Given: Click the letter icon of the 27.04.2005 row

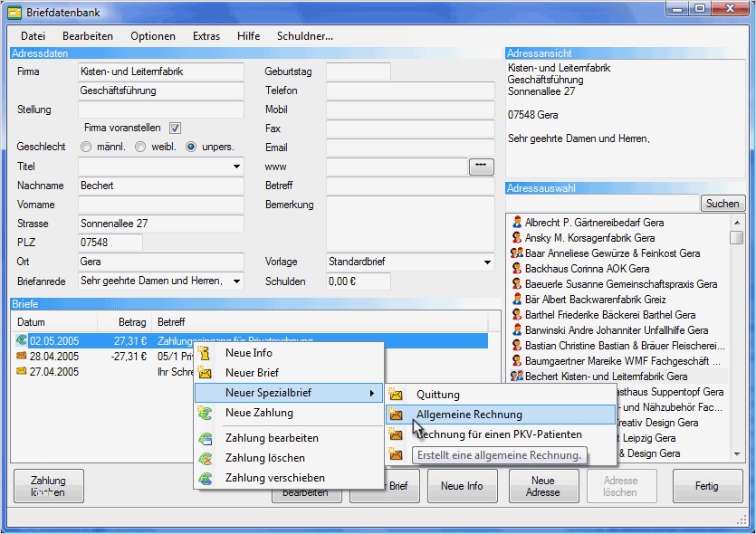Looking at the screenshot, I should pos(21,371).
